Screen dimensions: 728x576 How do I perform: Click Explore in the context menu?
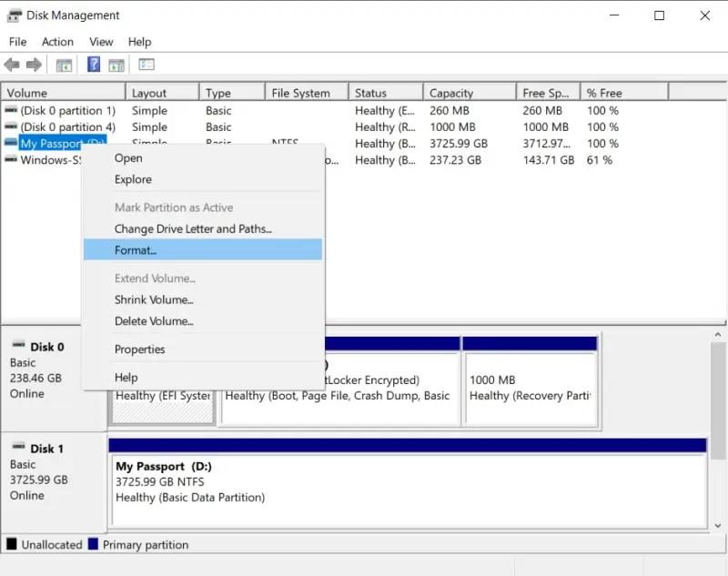tap(133, 179)
